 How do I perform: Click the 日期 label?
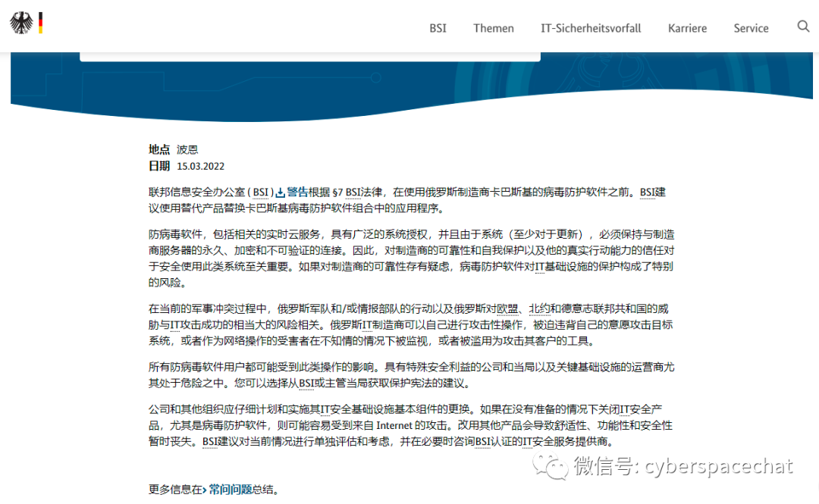[159, 166]
